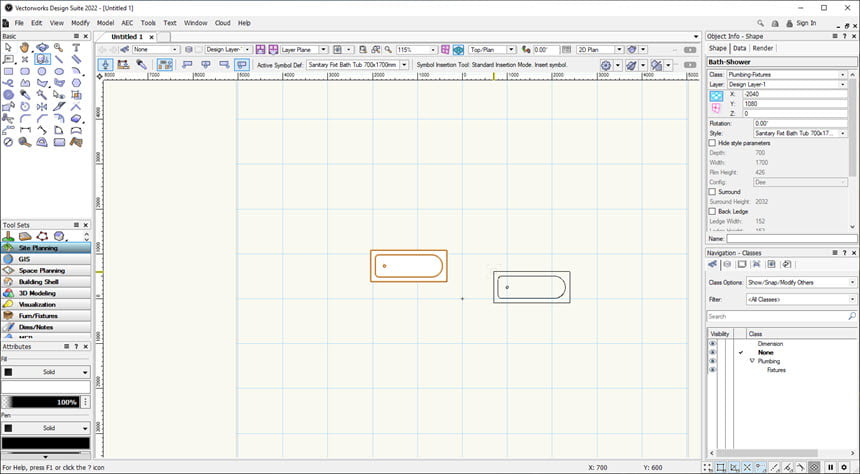Click search magnifier in the menu bar
Screen dimensions: 860x474
(760, 23)
